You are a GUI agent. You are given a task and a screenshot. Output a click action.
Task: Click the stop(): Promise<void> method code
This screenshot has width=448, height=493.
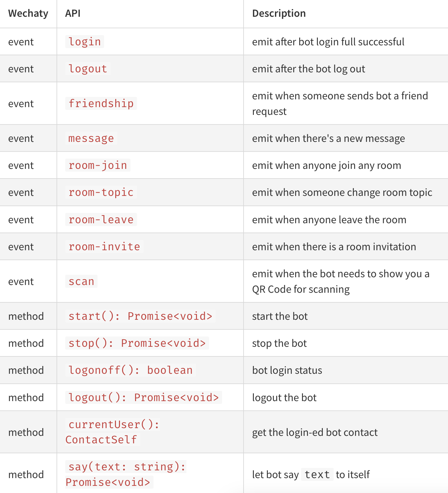(137, 343)
